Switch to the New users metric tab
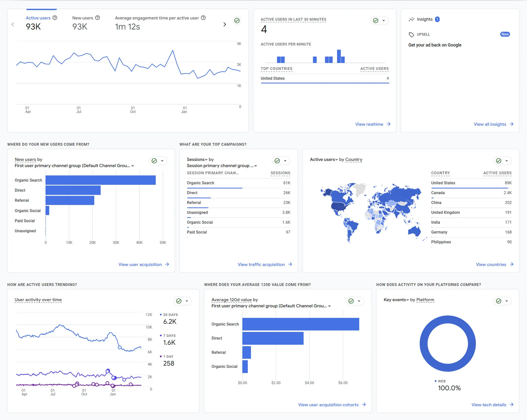The image size is (527, 420). (83, 18)
